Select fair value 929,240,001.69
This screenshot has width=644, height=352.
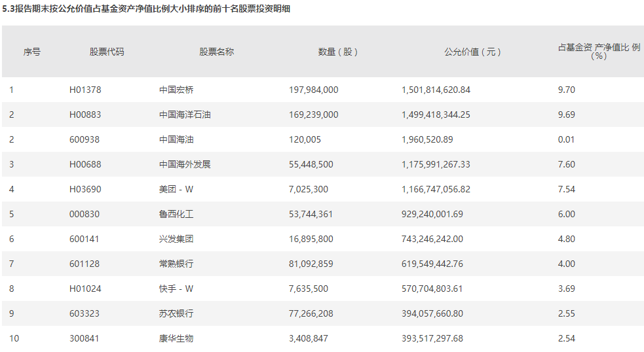pyautogui.click(x=432, y=214)
